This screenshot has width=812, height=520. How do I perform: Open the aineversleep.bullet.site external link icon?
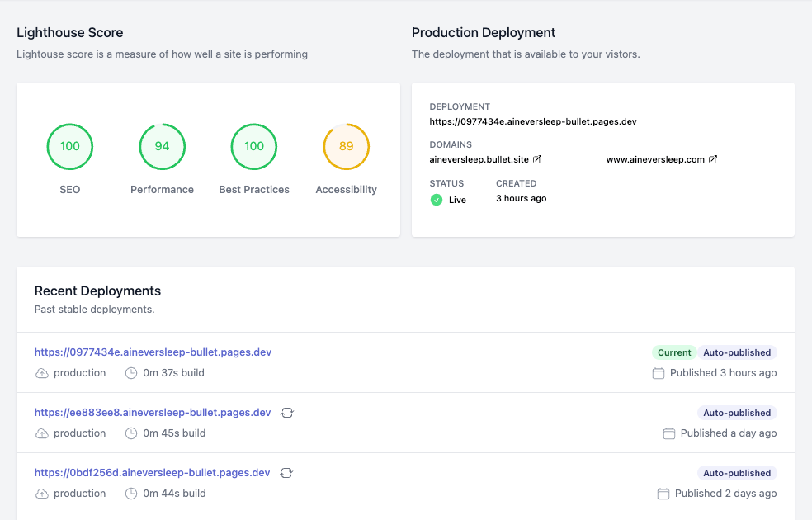point(537,159)
